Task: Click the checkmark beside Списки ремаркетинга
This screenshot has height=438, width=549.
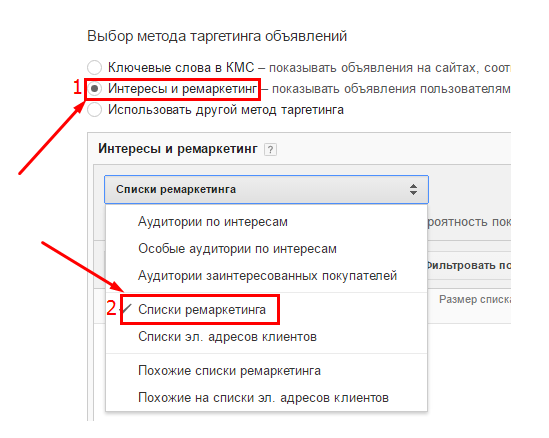Action: coord(126,309)
